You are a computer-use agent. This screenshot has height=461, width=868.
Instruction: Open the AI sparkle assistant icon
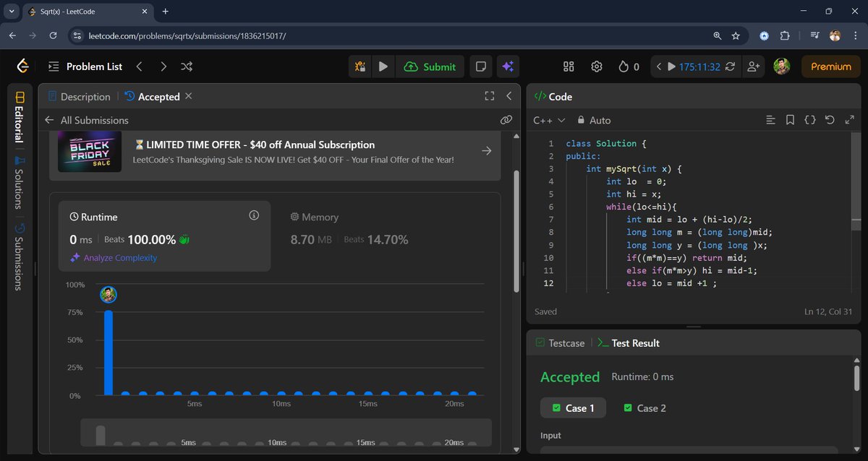click(x=508, y=66)
